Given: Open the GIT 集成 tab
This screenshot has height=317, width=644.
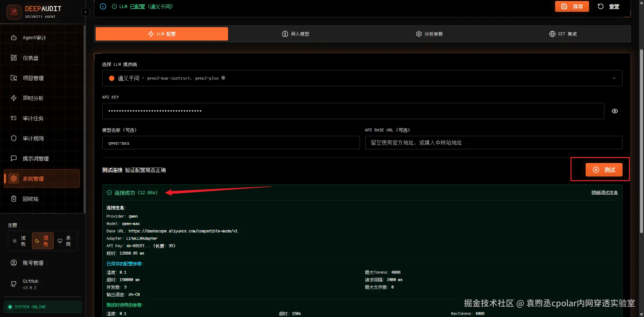Looking at the screenshot, I should tap(563, 34).
